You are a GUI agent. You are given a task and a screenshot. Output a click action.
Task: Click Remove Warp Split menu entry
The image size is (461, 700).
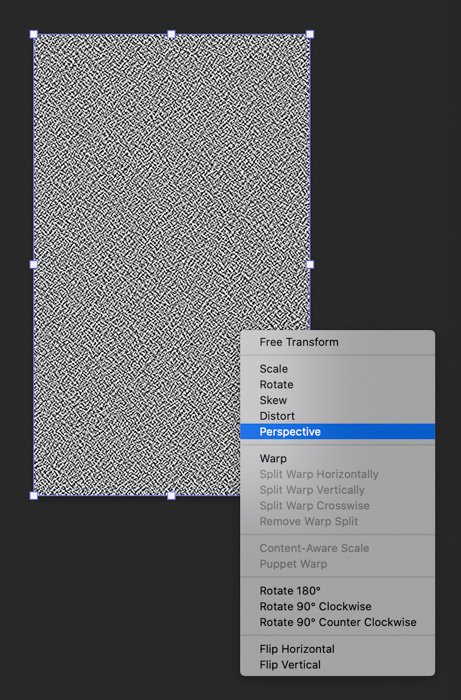(337, 521)
